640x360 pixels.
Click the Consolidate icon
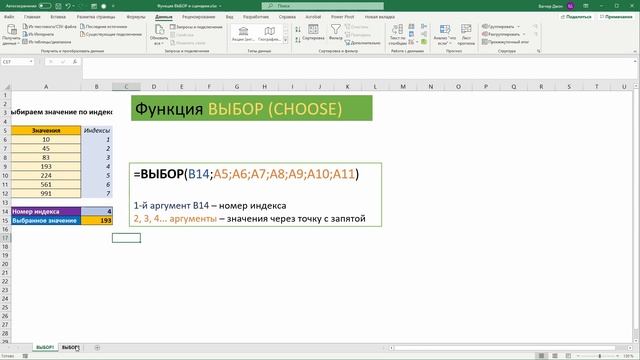[424, 27]
